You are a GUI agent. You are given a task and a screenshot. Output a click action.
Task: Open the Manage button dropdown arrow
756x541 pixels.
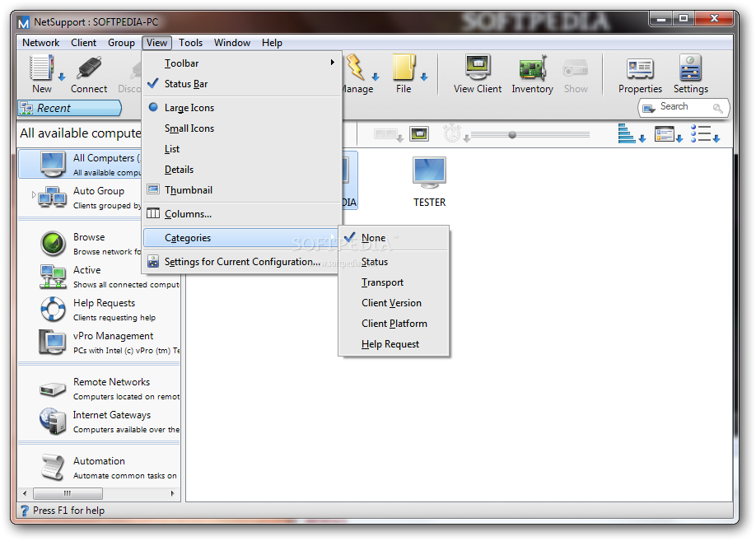point(376,77)
